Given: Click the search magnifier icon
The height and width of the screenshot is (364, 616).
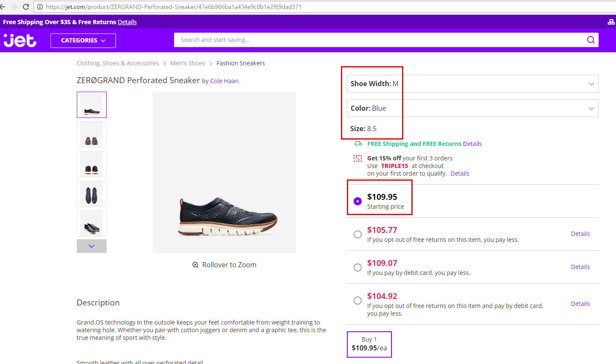Looking at the screenshot, I should [591, 40].
